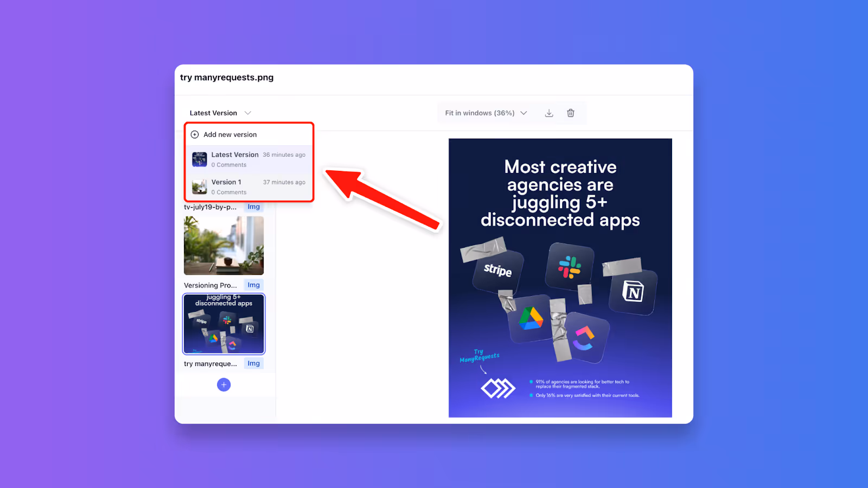Viewport: 868px width, 488px height.
Task: Click the main preview of the agencies poster
Action: click(560, 278)
